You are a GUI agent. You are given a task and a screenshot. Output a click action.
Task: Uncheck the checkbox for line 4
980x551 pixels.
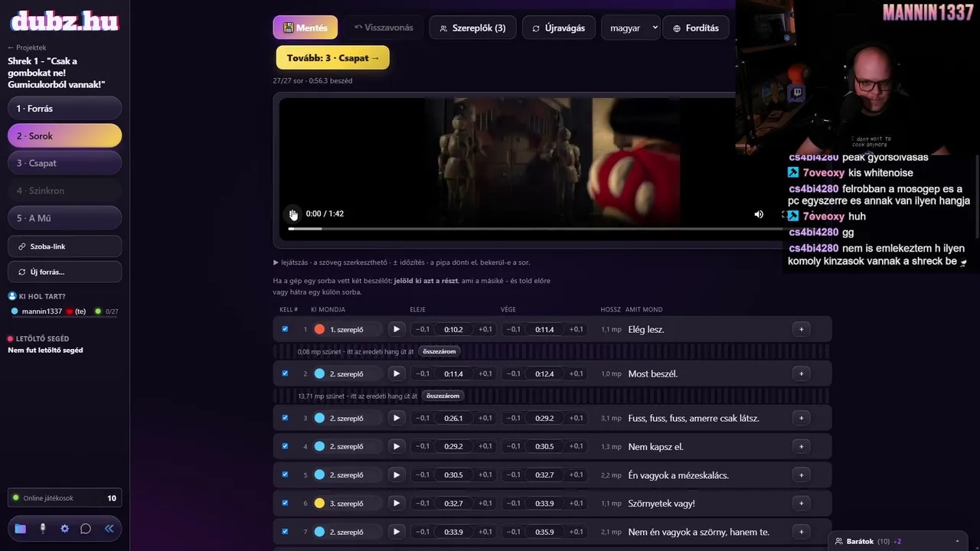click(285, 446)
